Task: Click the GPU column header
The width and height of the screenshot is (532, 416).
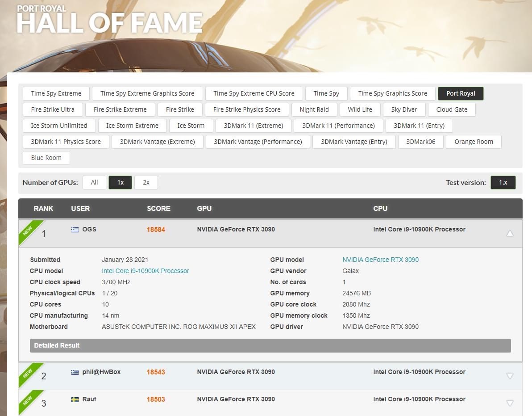Action: (x=204, y=209)
